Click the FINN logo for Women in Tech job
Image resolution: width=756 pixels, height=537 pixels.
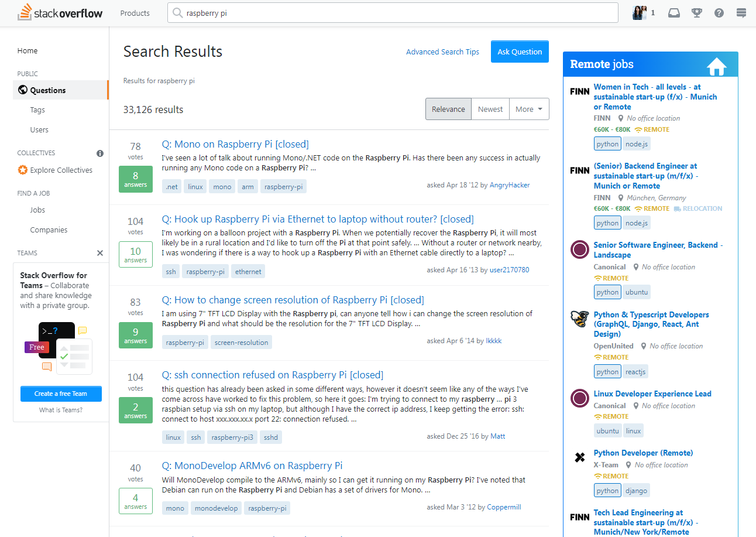pos(580,91)
